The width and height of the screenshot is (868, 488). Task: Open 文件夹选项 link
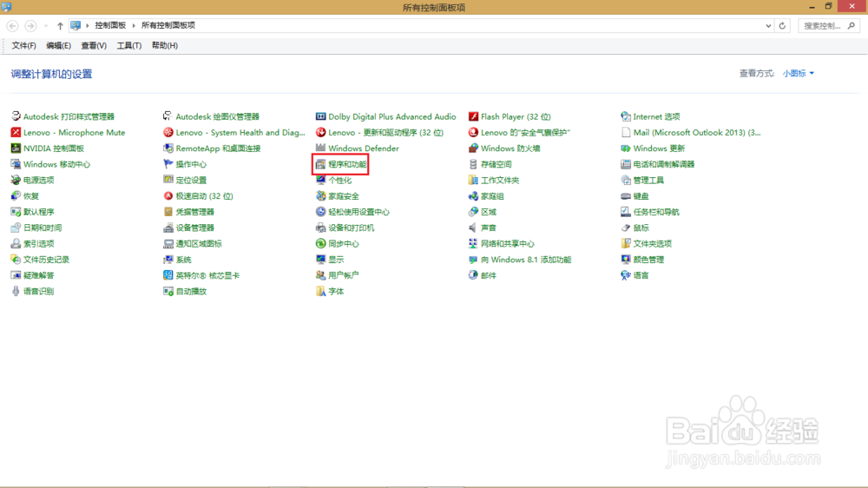click(653, 244)
